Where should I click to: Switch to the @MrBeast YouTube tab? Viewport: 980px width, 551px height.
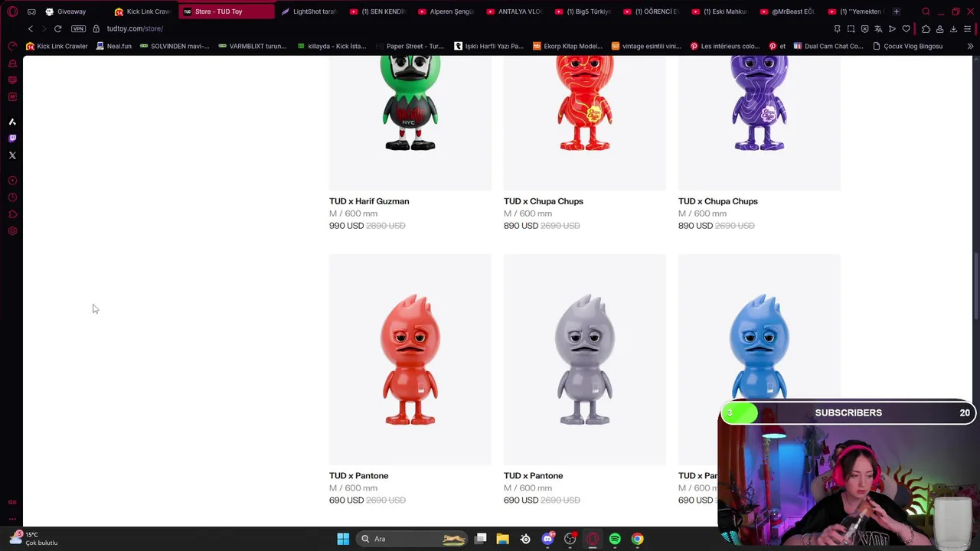[x=788, y=11]
